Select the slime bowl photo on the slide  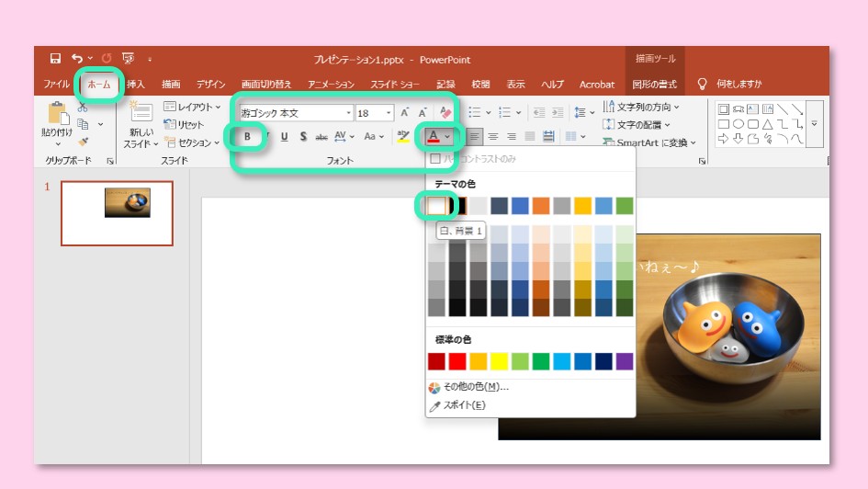click(x=728, y=336)
